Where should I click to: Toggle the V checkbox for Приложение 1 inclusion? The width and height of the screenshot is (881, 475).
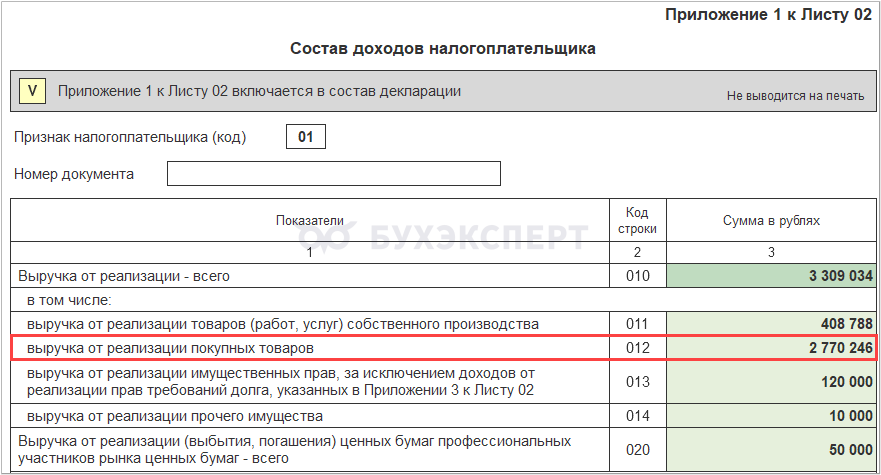(32, 91)
